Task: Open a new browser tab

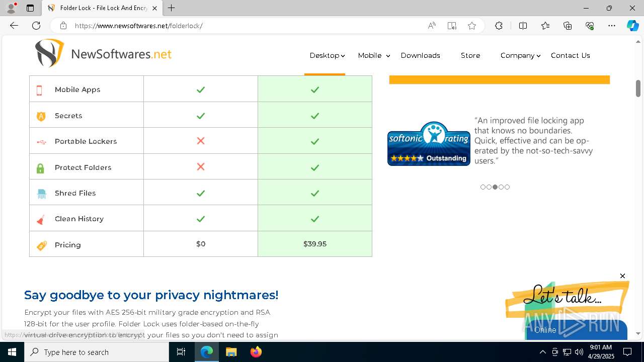Action: click(172, 8)
